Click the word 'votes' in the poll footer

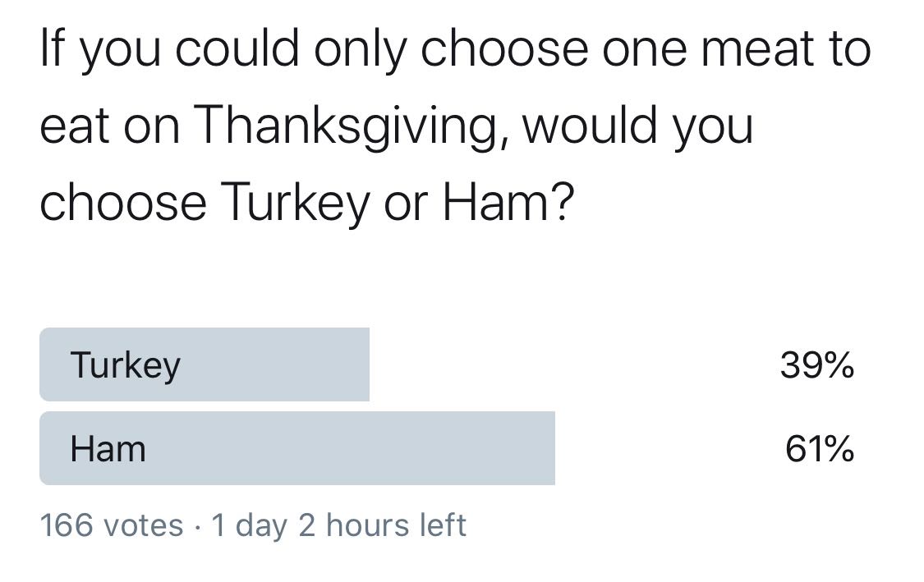(143, 525)
